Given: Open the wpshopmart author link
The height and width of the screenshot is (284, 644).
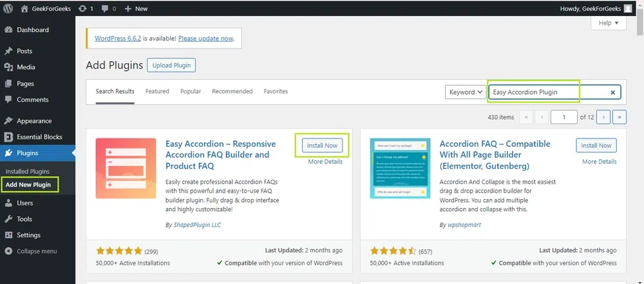Looking at the screenshot, I should (x=464, y=225).
